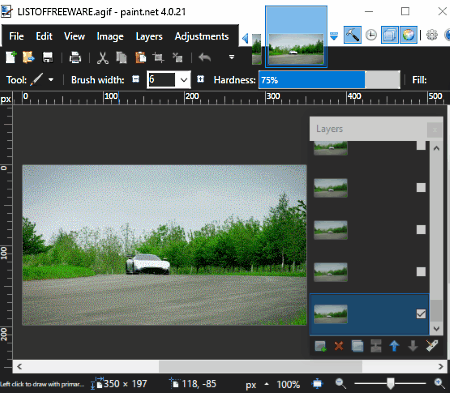Click the white car on the canvas

click(148, 264)
